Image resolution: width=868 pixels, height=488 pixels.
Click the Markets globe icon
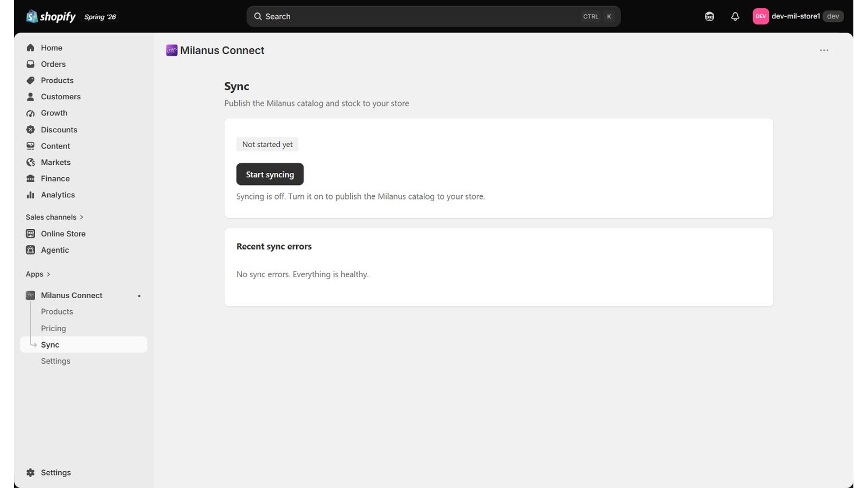30,162
